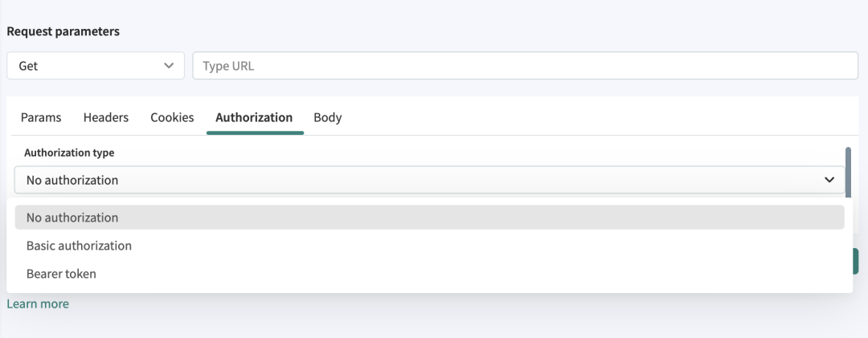Click the Authorization type label

(x=69, y=153)
